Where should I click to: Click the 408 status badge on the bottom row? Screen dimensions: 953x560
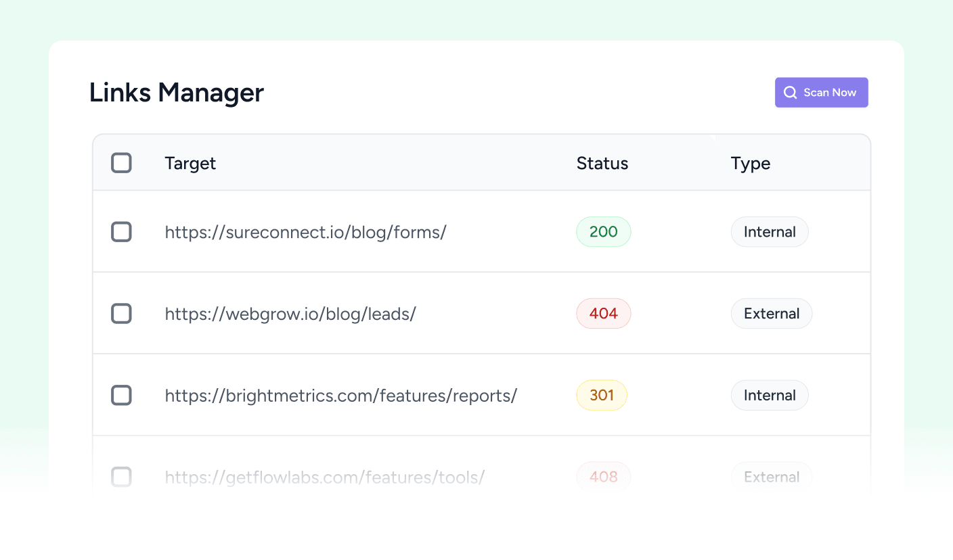(x=603, y=477)
